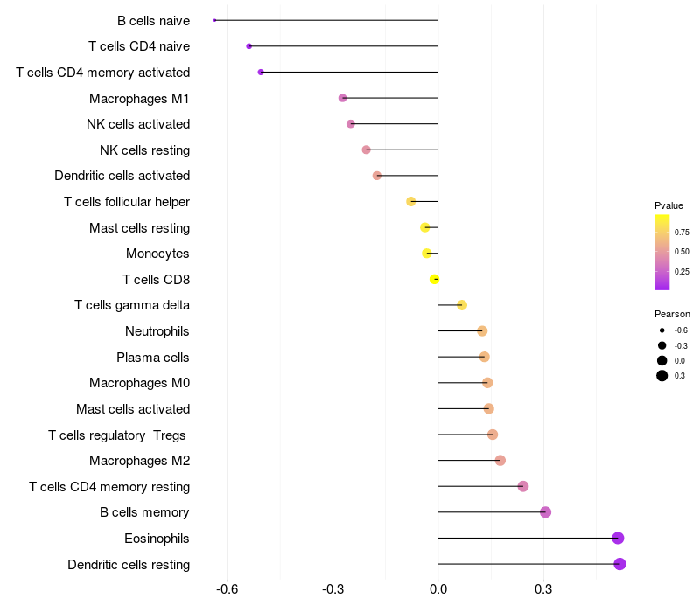Select the T cells CD4 naive dot
Viewport: 700px width, 612px height.
click(x=248, y=45)
